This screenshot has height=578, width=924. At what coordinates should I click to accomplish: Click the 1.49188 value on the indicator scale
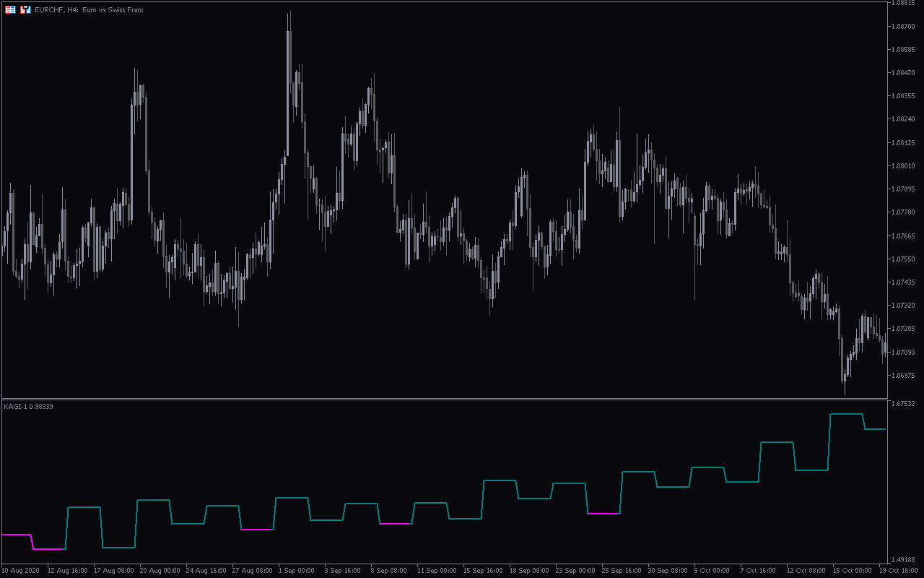click(903, 559)
